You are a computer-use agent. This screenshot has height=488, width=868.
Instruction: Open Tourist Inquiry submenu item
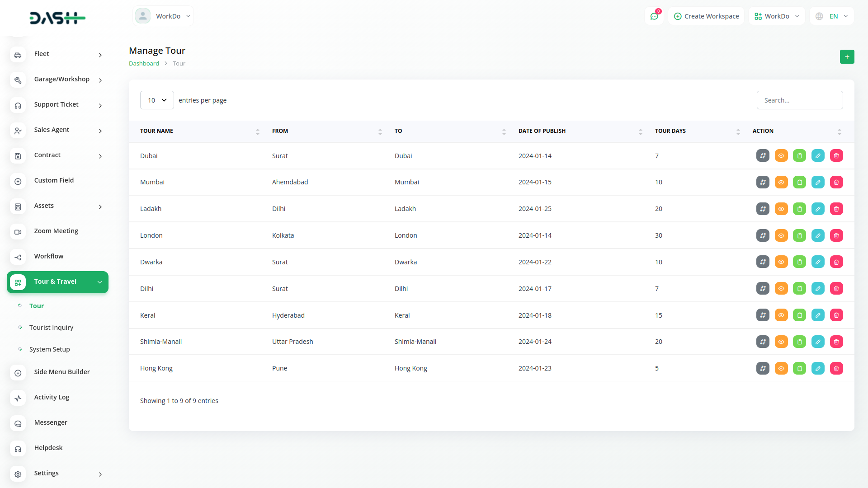pyautogui.click(x=51, y=328)
